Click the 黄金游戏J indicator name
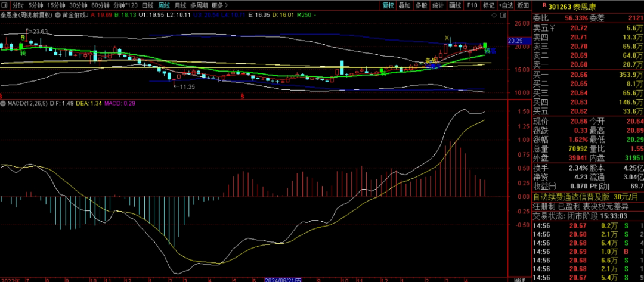Viewport: 644px width, 282px height. (75, 15)
